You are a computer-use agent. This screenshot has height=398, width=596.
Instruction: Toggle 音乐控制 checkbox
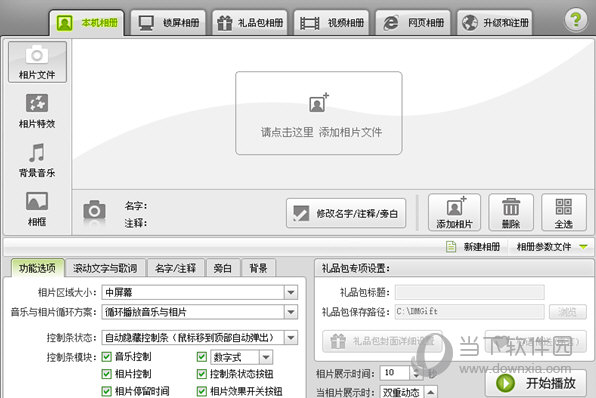coord(106,357)
